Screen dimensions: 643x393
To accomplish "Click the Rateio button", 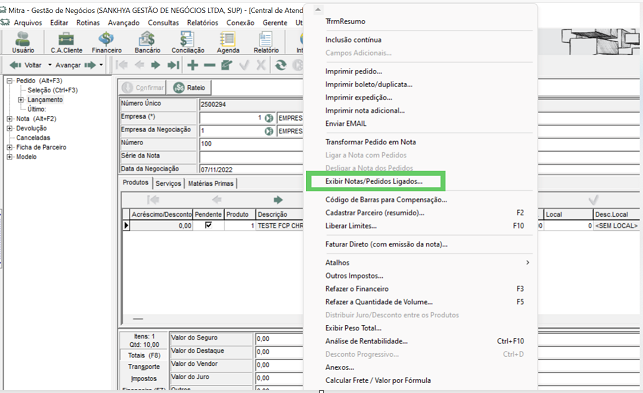I will [x=189, y=87].
